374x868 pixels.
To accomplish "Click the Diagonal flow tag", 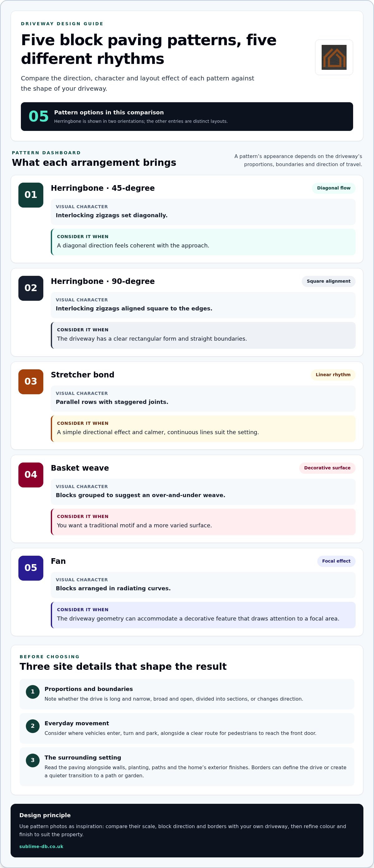I will click(333, 188).
